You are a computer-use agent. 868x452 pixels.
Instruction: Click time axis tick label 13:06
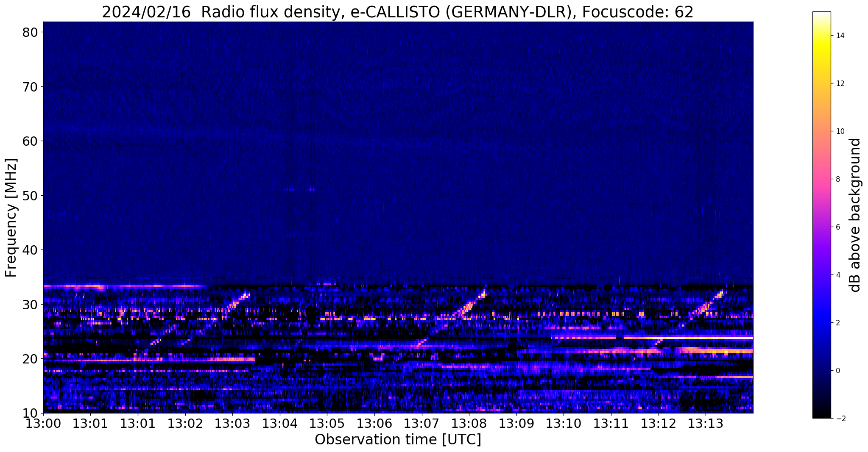[x=374, y=423]
